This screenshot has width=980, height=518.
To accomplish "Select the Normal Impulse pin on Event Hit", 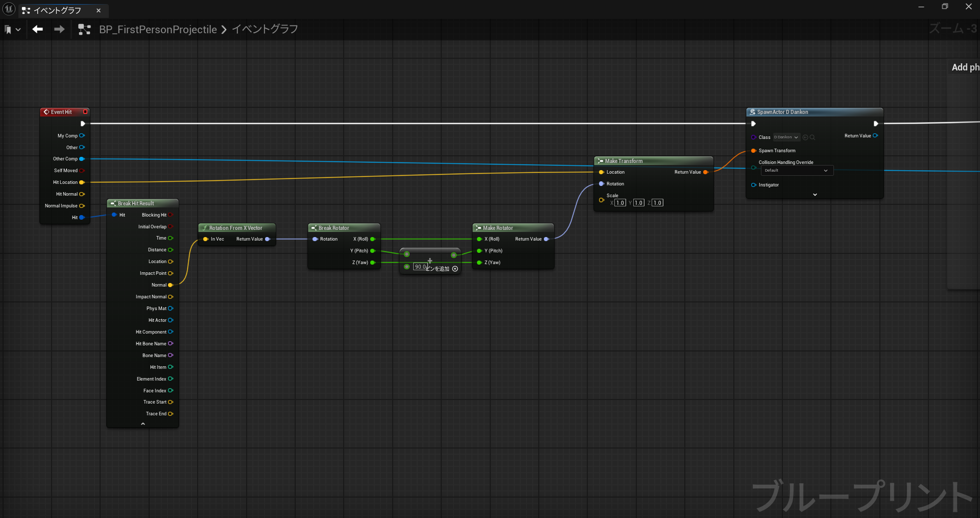I will tap(82, 206).
